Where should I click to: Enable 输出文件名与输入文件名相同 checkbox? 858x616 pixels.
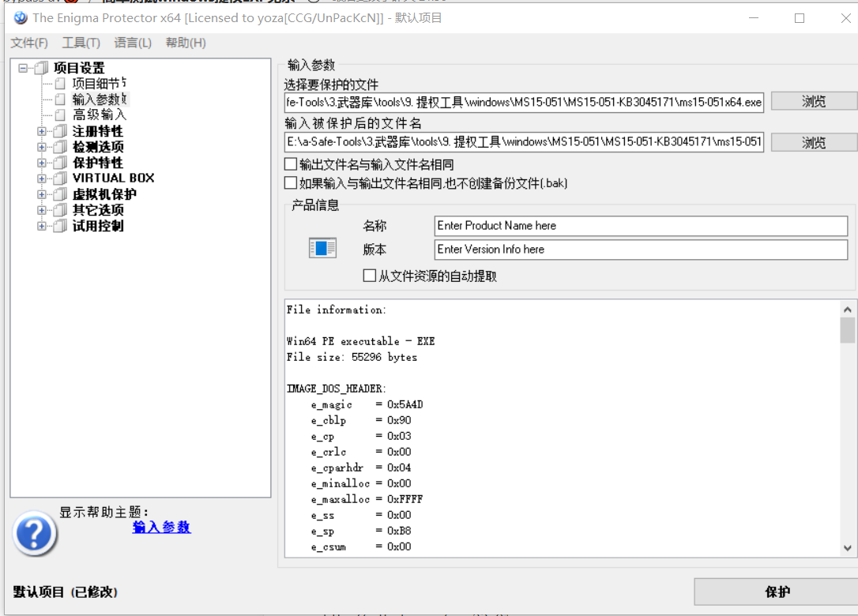click(x=291, y=163)
